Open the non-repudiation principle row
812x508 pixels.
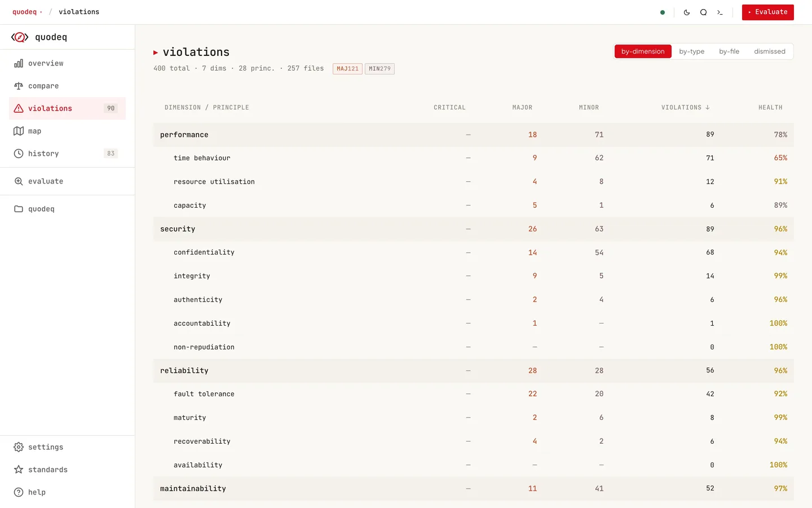point(474,347)
